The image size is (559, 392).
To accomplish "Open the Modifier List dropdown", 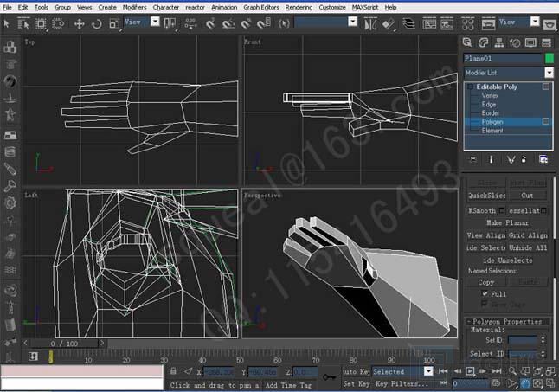I will [549, 73].
